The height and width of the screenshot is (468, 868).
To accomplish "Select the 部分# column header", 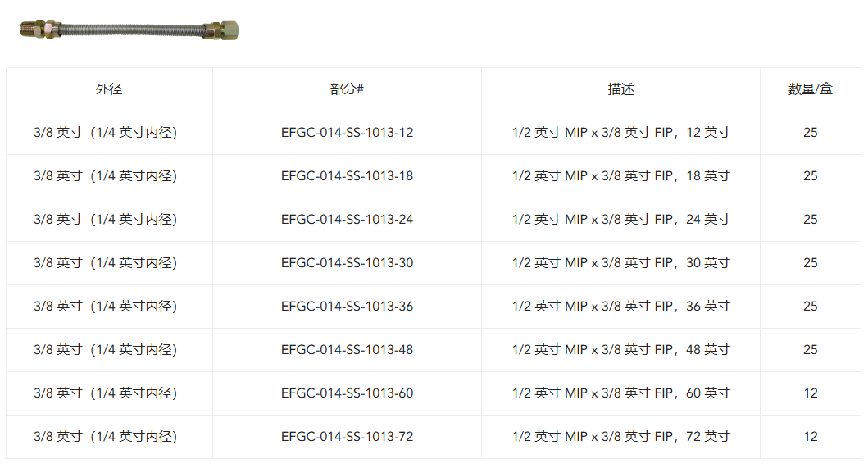I will tap(347, 89).
